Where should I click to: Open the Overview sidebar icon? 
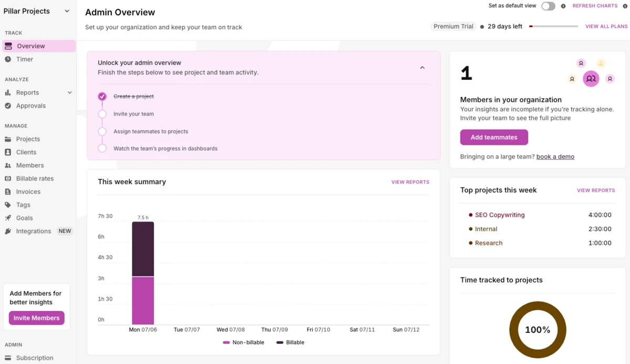[x=8, y=46]
